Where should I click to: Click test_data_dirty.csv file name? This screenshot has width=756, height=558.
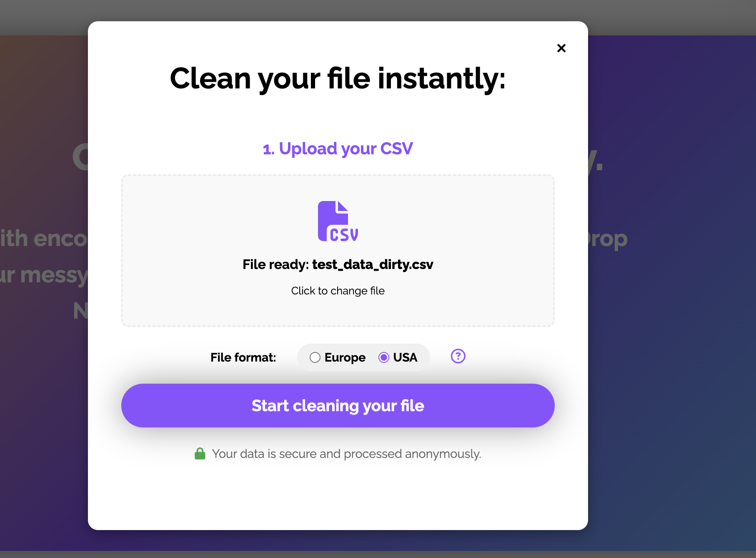coord(372,264)
